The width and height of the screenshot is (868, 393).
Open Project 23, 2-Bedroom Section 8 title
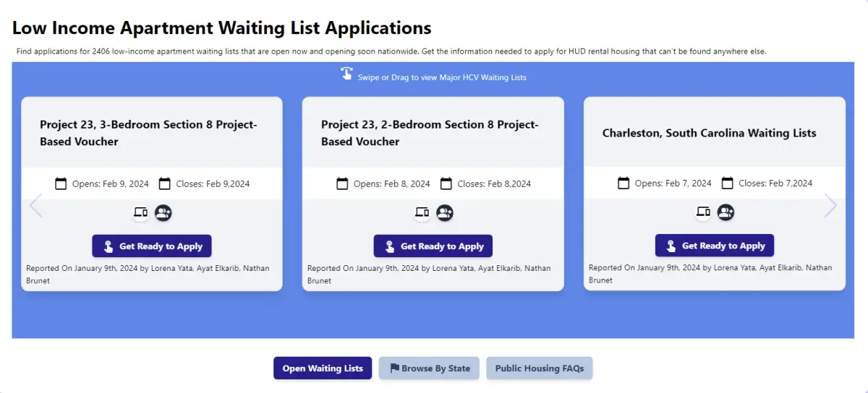tap(430, 133)
